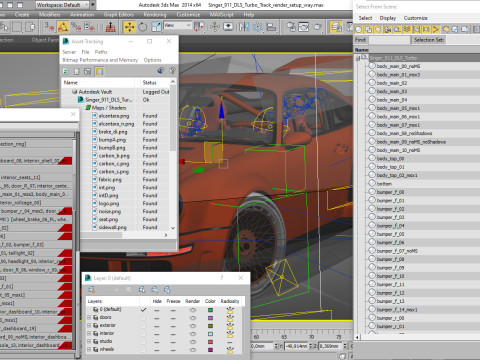Toggle Display Bone Objects filter in Select From Scene

tap(436, 30)
